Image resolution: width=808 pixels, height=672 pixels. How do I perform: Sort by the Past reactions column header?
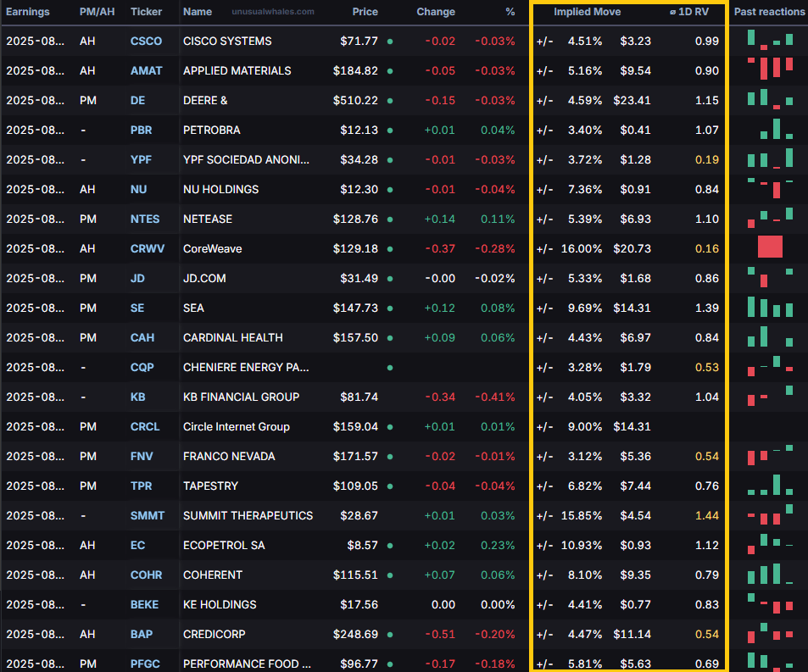(x=769, y=11)
